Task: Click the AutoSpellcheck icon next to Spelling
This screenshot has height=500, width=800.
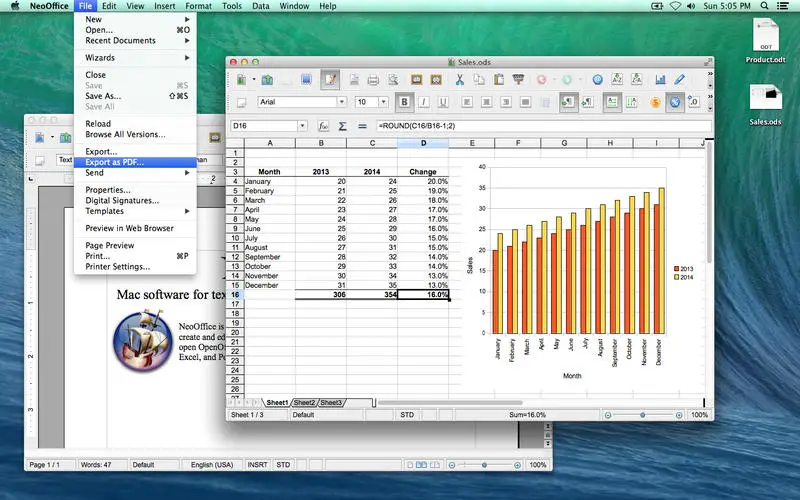Action: tap(436, 80)
